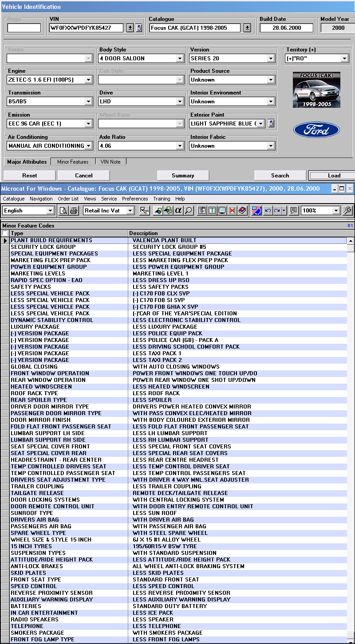
Task: Click the print preview toolbar icon
Action: [64, 211]
